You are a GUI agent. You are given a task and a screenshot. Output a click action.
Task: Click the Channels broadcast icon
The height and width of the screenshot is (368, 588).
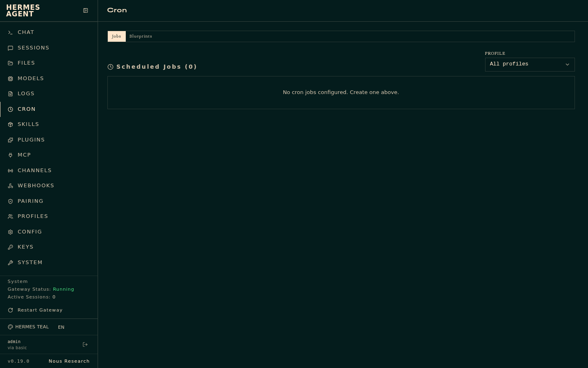11,171
